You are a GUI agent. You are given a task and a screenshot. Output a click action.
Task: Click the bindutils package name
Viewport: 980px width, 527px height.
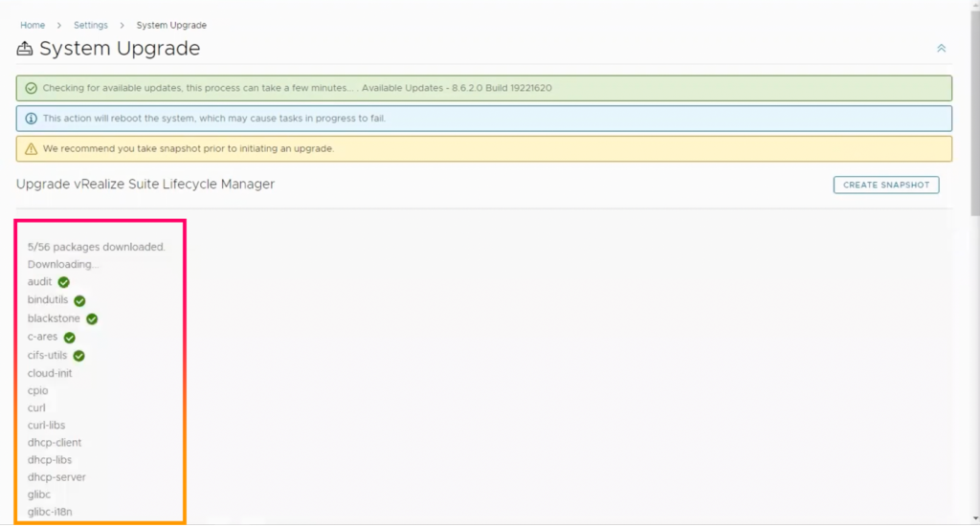point(48,299)
